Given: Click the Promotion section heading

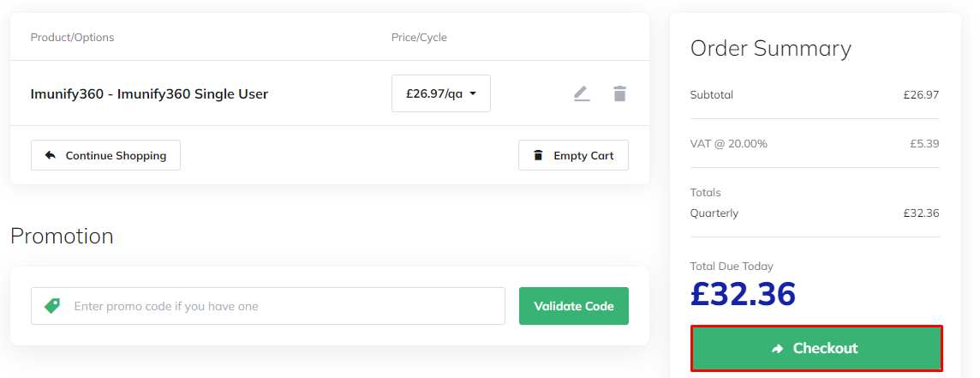Looking at the screenshot, I should coord(62,236).
